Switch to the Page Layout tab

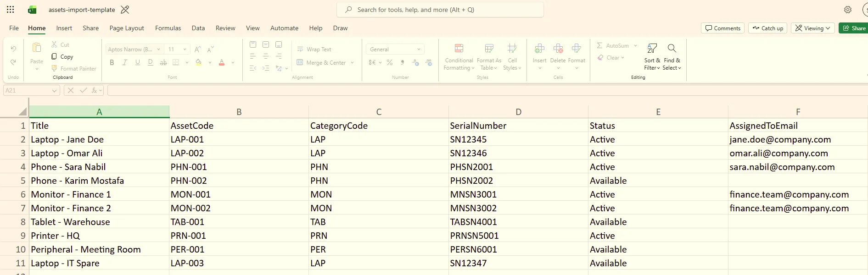coord(127,28)
